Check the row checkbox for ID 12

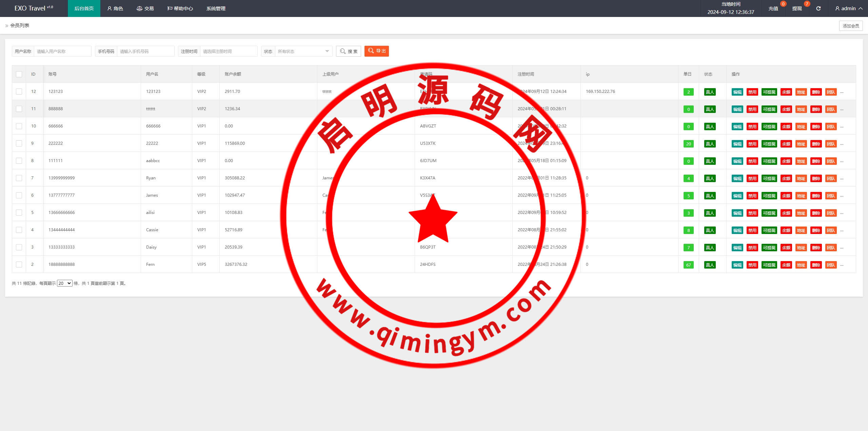tap(19, 92)
